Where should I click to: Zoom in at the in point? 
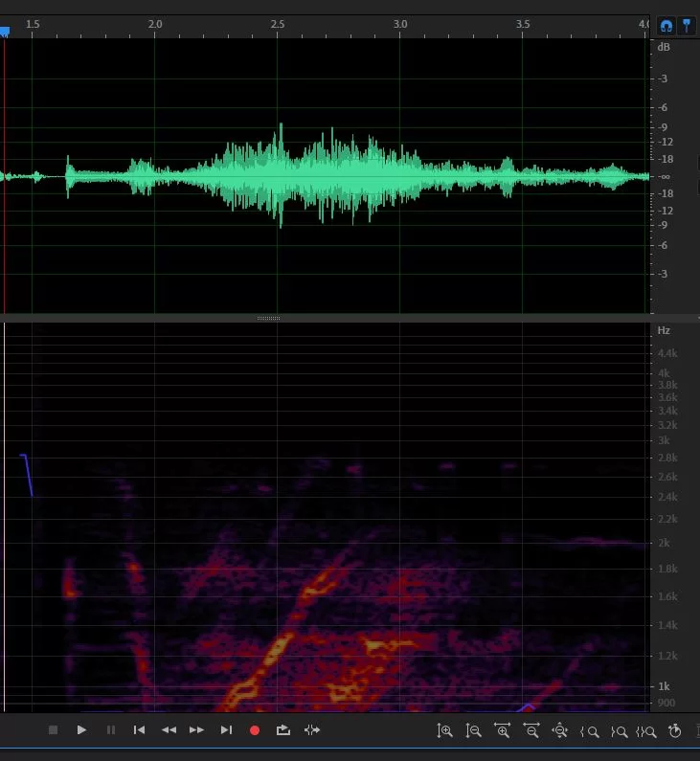(x=590, y=731)
